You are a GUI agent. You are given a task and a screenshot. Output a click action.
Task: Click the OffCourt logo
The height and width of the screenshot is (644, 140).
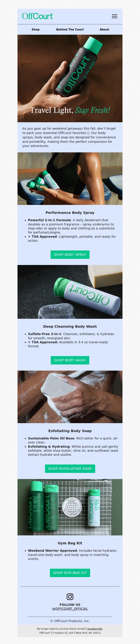(37, 16)
